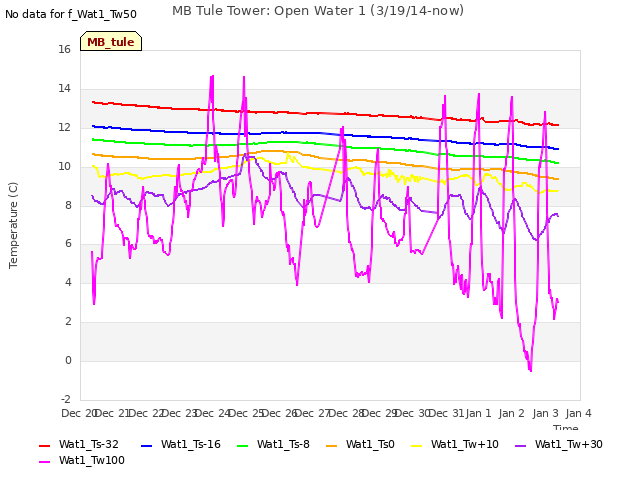Click the Dec 23 x-axis tick label

pyautogui.click(x=179, y=413)
